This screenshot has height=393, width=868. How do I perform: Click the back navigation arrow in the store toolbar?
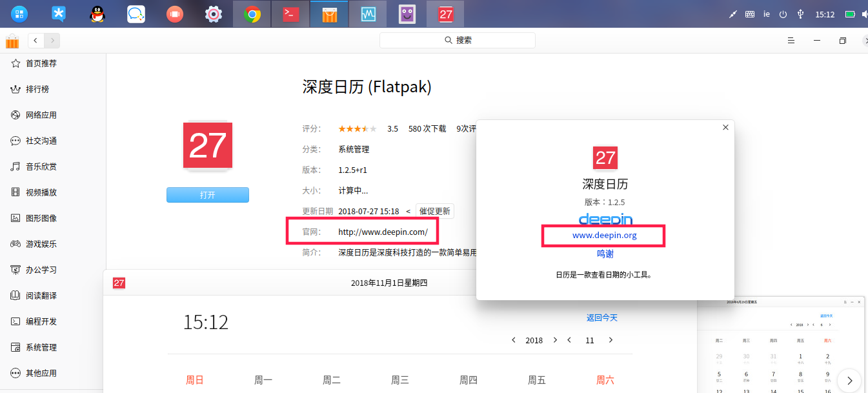point(35,39)
